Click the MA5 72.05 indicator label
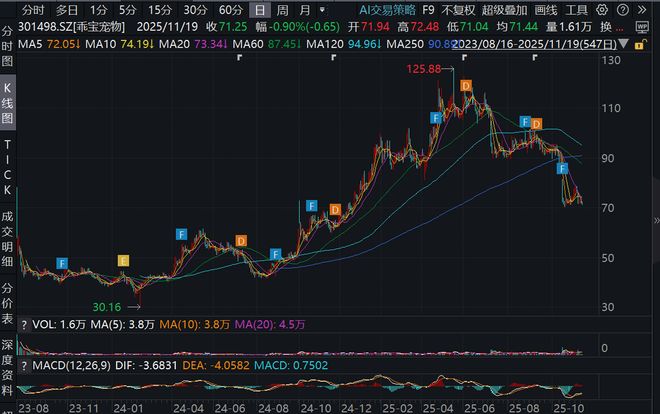This screenshot has width=660, height=414. (x=50, y=44)
